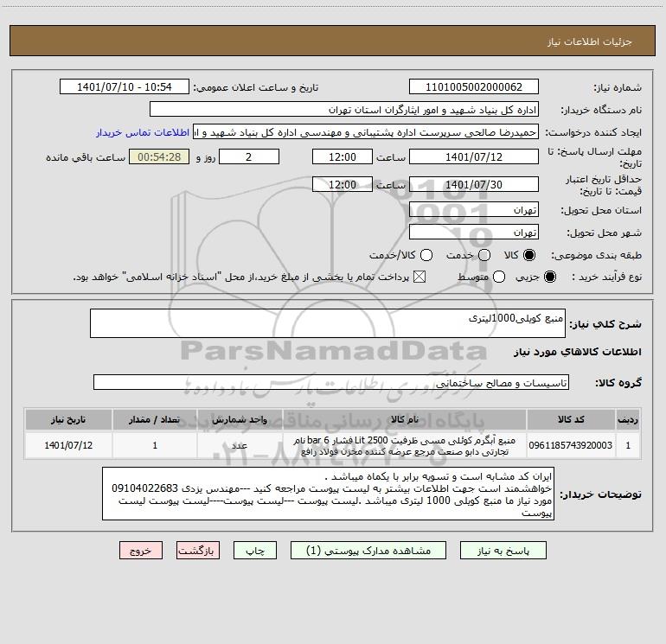666x644 pixels.
Task: Click the need date cell 1401/07/12 in table
Action: pyautogui.click(x=68, y=445)
